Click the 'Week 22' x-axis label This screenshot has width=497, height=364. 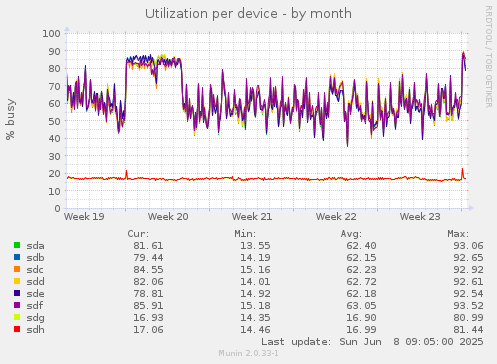336,217
